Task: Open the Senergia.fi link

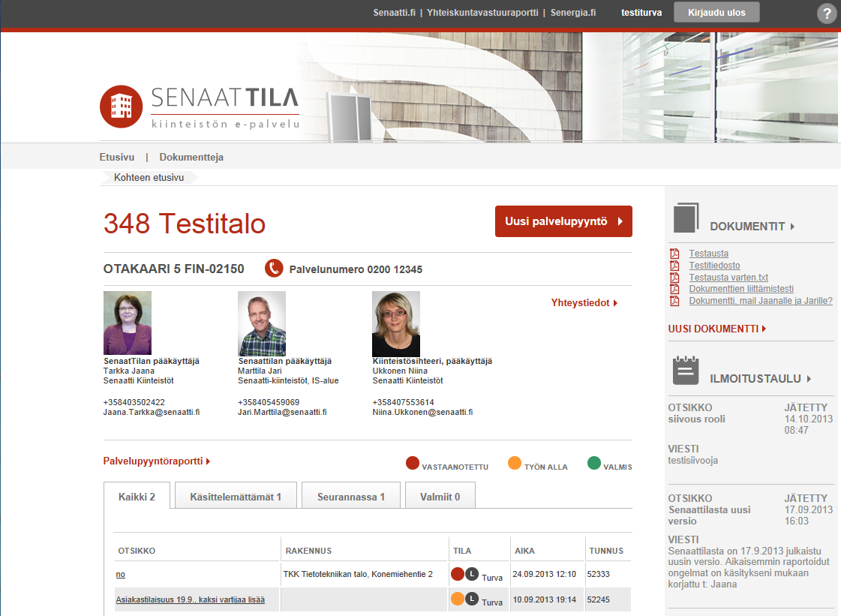Action: click(x=573, y=12)
